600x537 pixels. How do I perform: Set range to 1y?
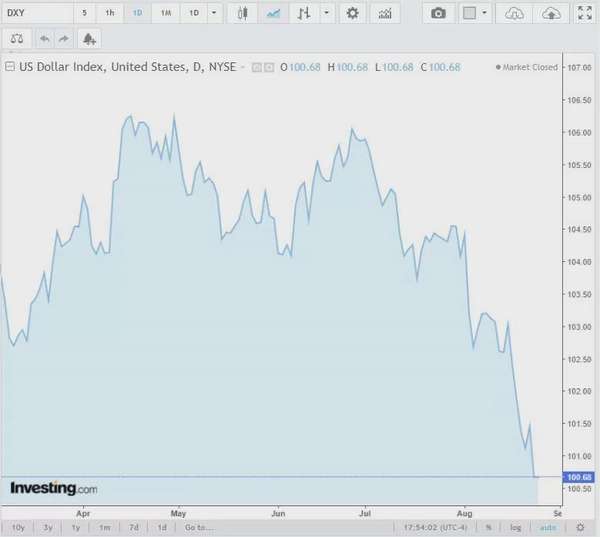76,528
